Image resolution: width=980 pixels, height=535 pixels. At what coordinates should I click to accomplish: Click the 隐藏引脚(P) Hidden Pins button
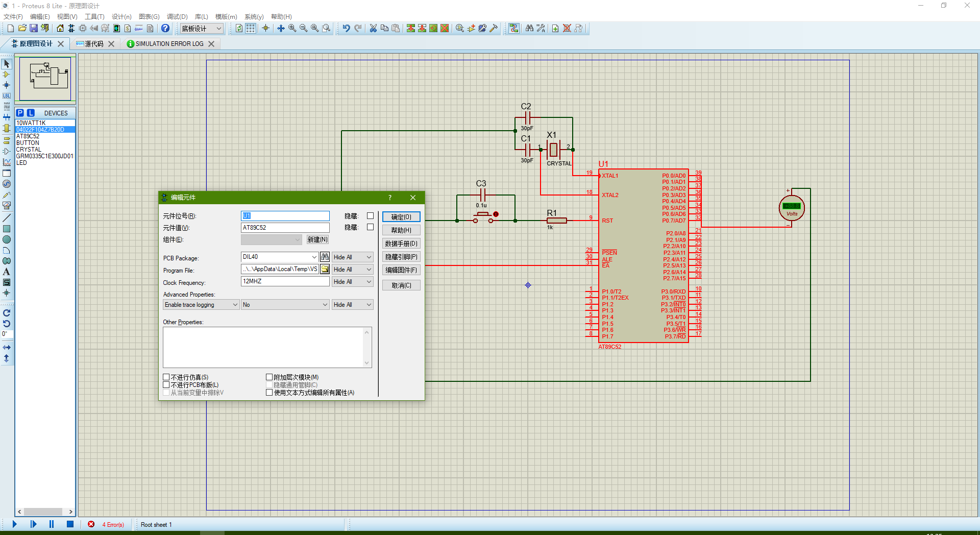tap(401, 257)
